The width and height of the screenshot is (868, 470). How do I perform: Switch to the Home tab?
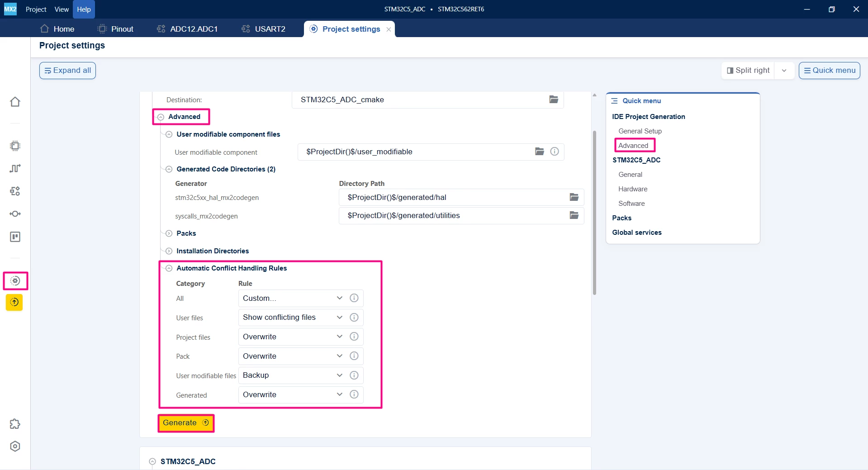pyautogui.click(x=57, y=29)
